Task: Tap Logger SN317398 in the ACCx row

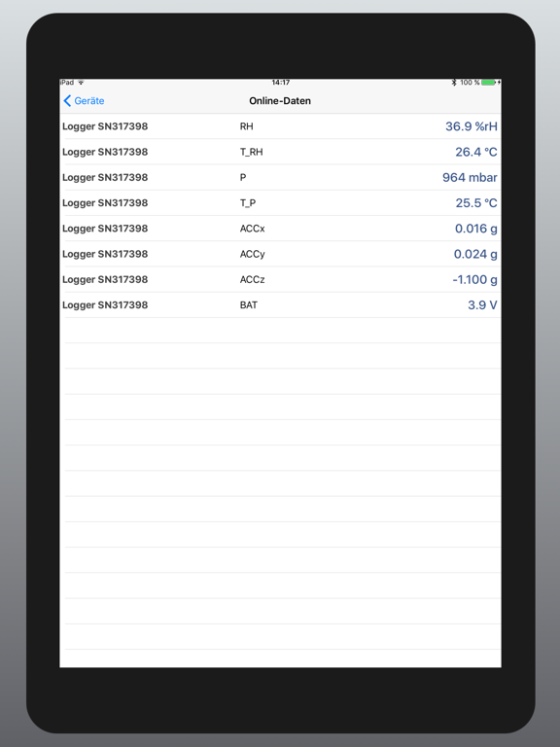Action: [105, 229]
